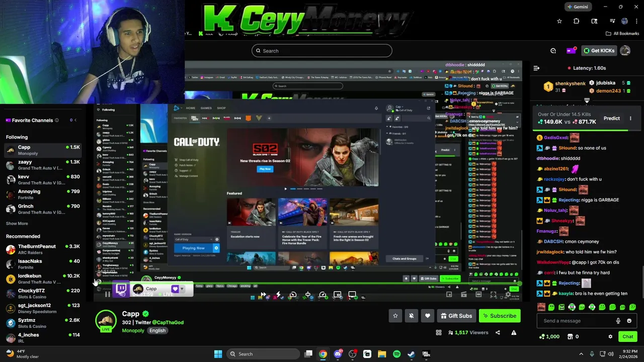Click the Favorite Channels info icon
This screenshot has height=362, width=644.
point(56,120)
